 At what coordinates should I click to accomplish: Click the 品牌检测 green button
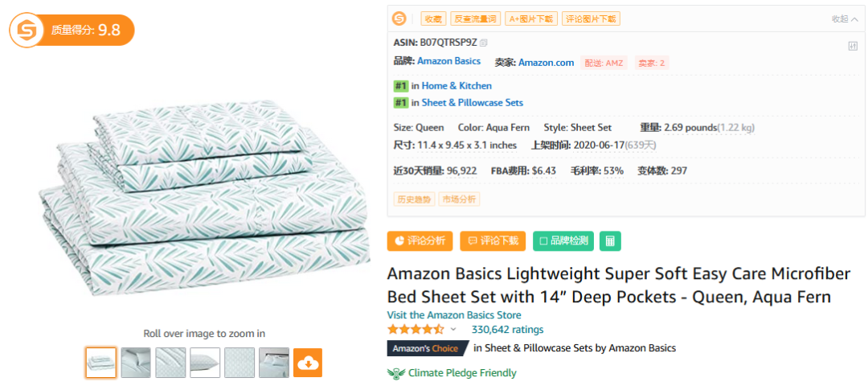click(563, 240)
